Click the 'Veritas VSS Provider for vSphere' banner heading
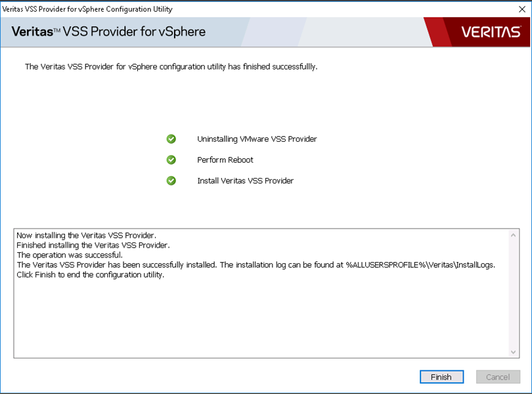The height and width of the screenshot is (394, 532). coord(108,32)
